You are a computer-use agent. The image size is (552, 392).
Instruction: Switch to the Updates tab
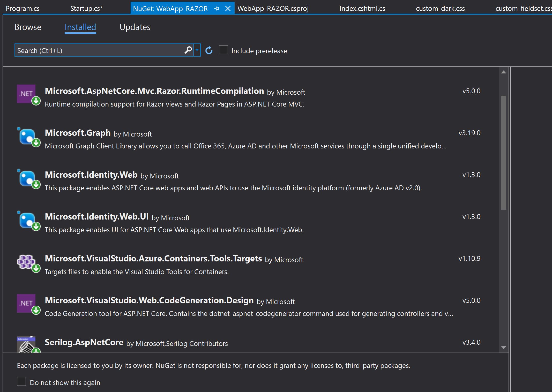pos(135,27)
